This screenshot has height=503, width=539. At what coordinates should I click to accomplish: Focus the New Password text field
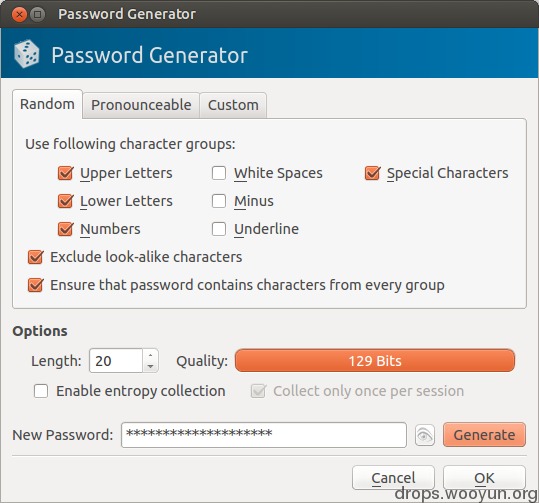pos(264,435)
